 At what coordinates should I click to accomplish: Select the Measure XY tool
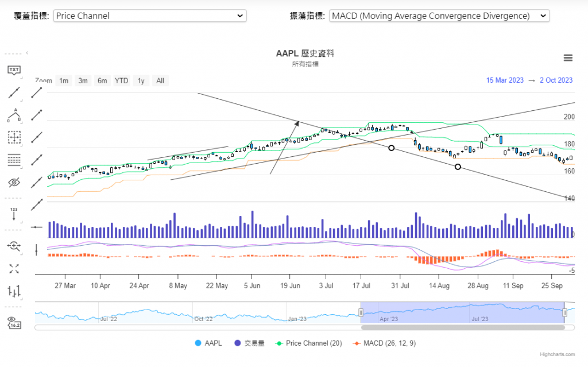[x=14, y=137]
